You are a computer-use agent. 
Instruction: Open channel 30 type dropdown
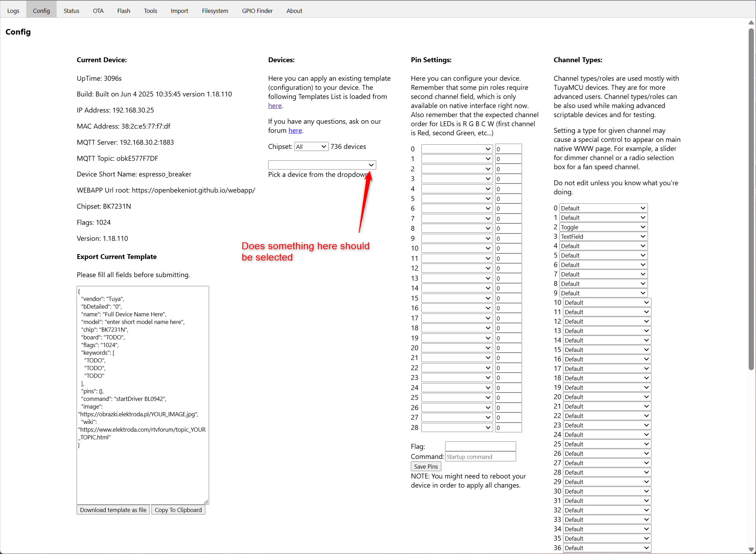pyautogui.click(x=607, y=491)
